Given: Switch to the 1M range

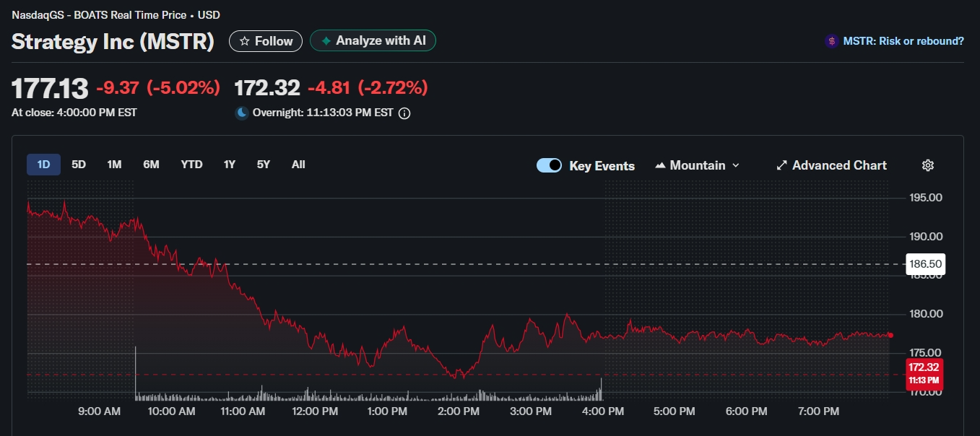Looking at the screenshot, I should 114,165.
